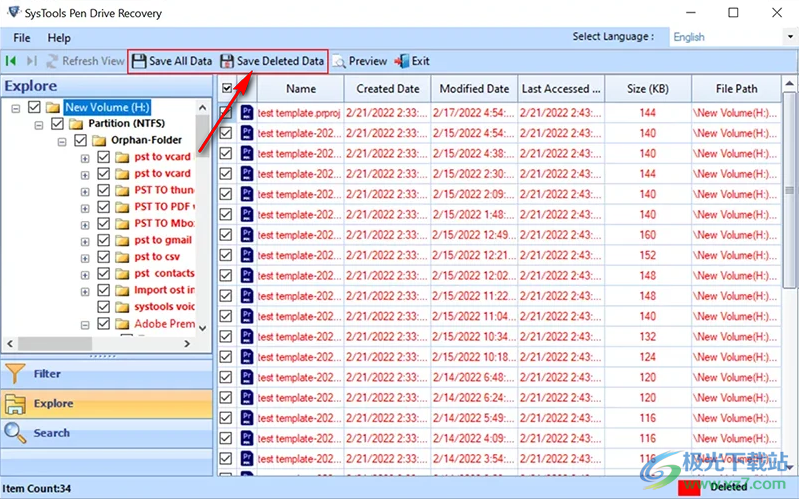Click the Search magnifying glass icon
Viewport: 799px width, 500px height.
coord(15,433)
